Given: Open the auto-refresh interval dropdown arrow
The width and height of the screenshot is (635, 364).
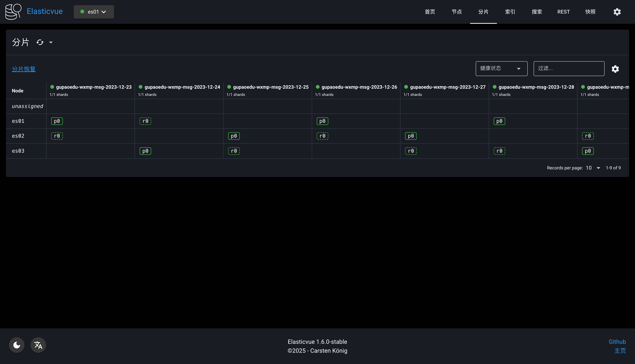Looking at the screenshot, I should point(51,42).
